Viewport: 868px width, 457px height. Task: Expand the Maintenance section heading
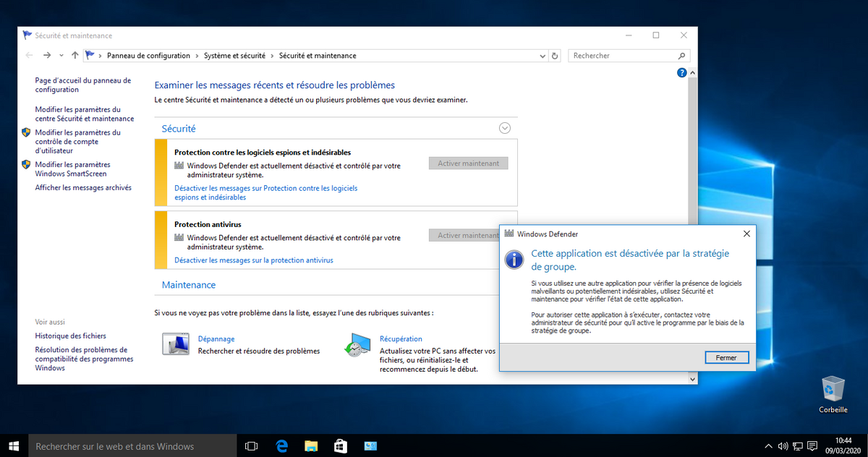pos(189,285)
